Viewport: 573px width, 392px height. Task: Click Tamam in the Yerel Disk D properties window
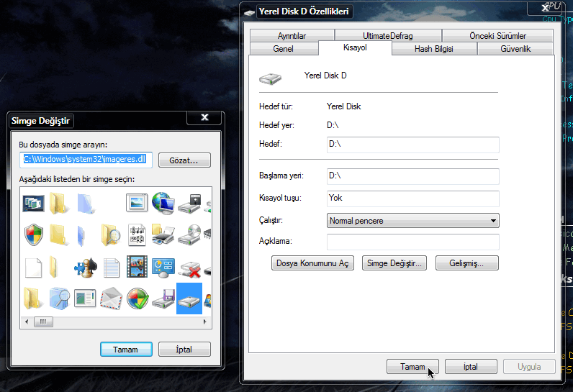pyautogui.click(x=412, y=366)
